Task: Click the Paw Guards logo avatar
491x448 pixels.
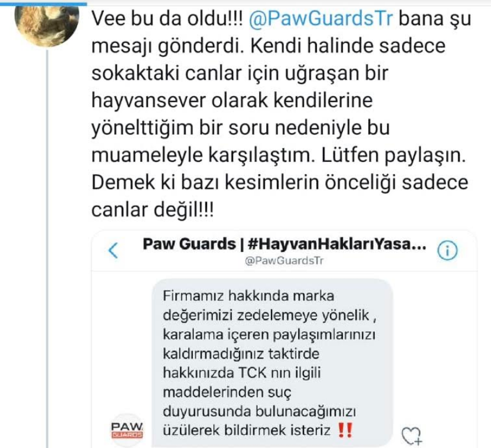Action: [x=127, y=430]
